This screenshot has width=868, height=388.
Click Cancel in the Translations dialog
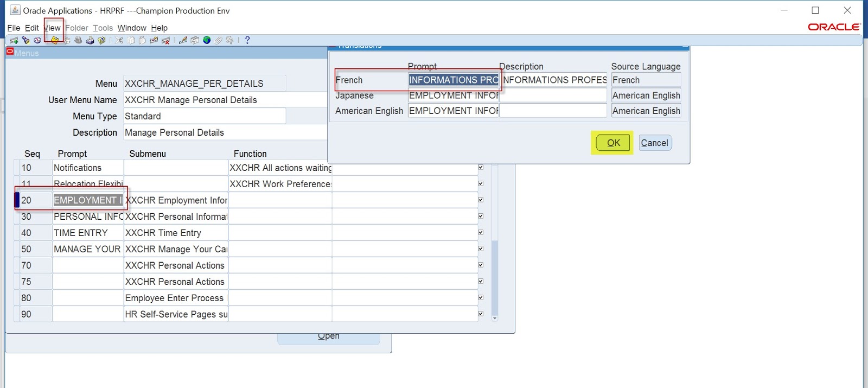pyautogui.click(x=655, y=143)
